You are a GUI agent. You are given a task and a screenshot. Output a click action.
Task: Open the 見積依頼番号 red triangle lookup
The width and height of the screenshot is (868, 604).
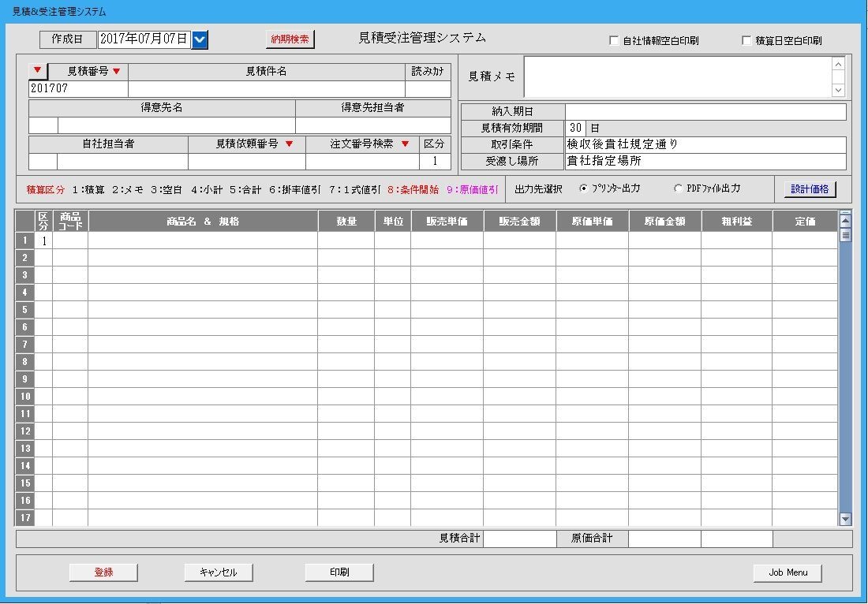click(x=289, y=144)
